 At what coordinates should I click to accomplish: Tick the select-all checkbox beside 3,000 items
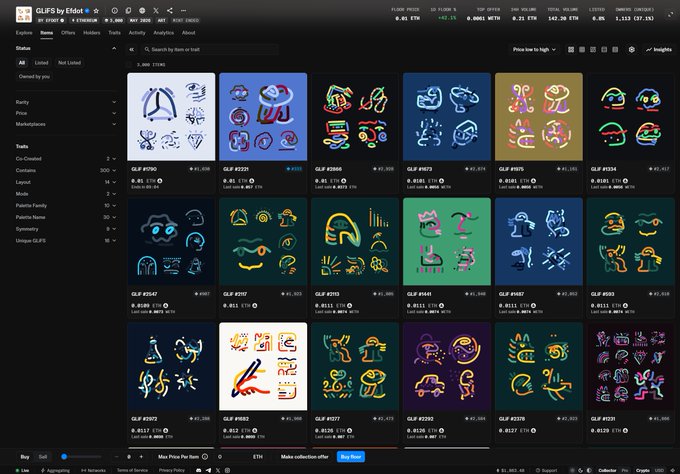pos(129,65)
